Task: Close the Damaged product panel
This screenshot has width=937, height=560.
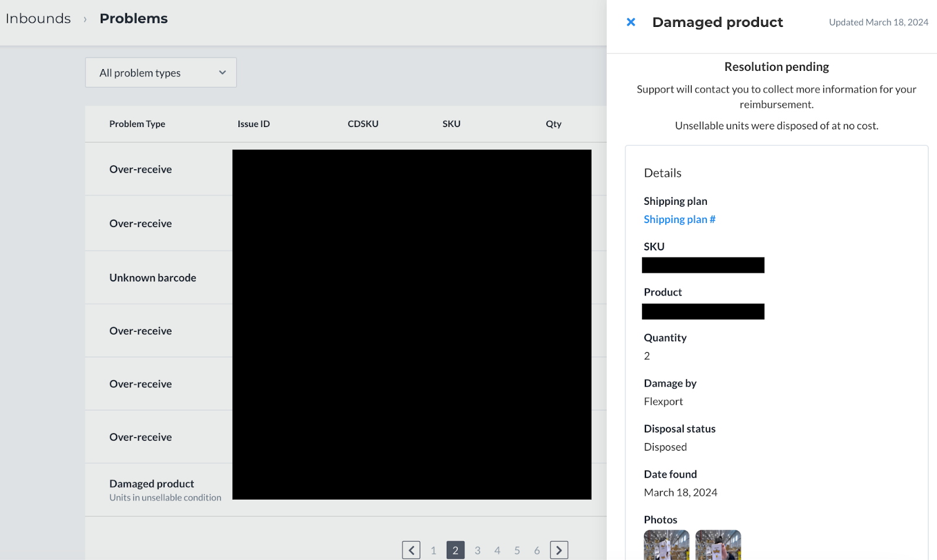Action: 631,22
